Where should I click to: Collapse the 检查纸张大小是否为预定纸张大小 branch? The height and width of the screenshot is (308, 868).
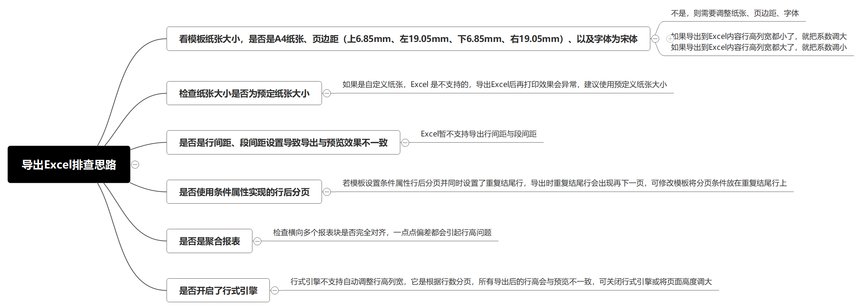tap(327, 93)
